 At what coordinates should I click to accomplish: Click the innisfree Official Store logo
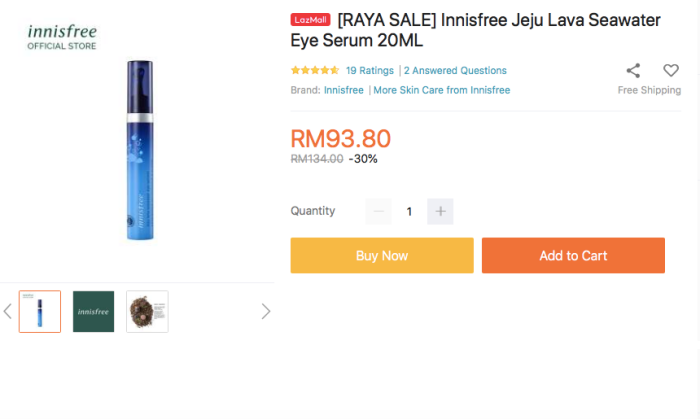(62, 37)
